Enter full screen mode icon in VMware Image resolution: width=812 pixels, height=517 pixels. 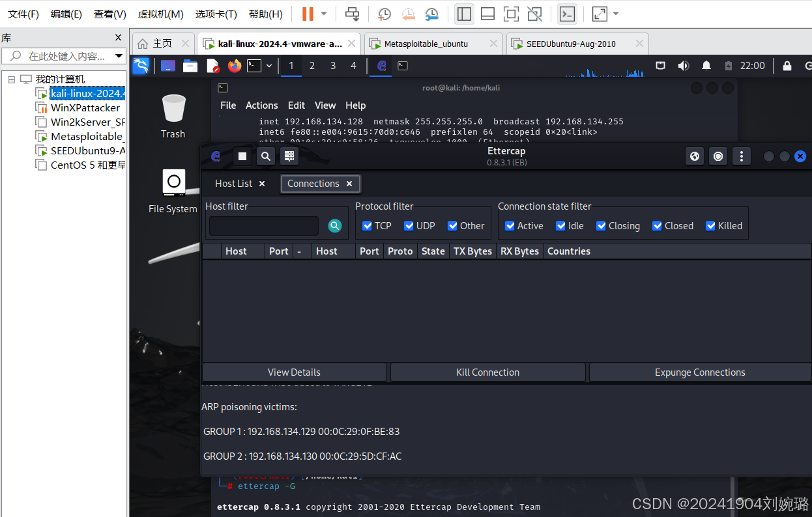pyautogui.click(x=511, y=14)
